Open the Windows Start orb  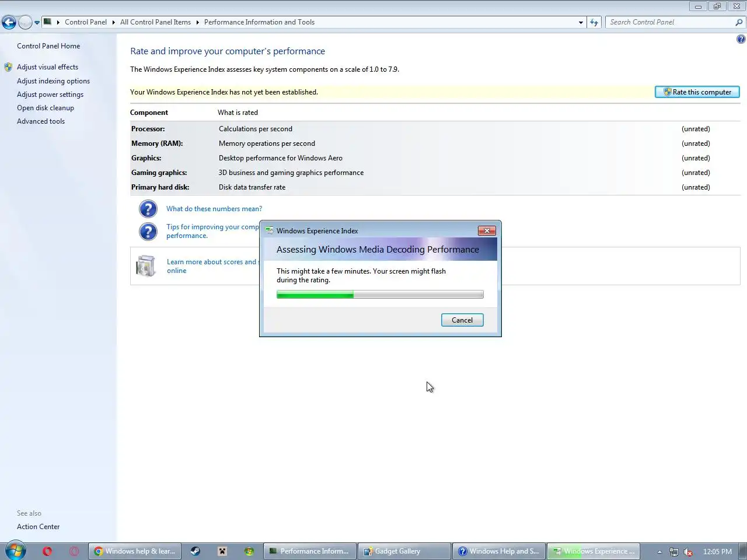[x=16, y=551]
